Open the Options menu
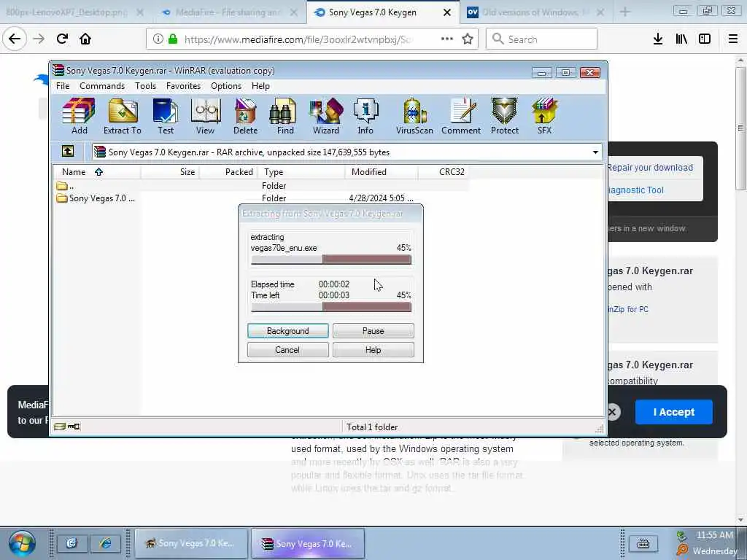 point(226,86)
